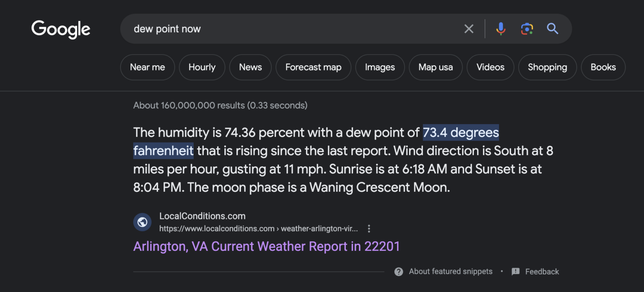Click question mark icon by featured snippets
The width and height of the screenshot is (644, 292).
click(399, 271)
